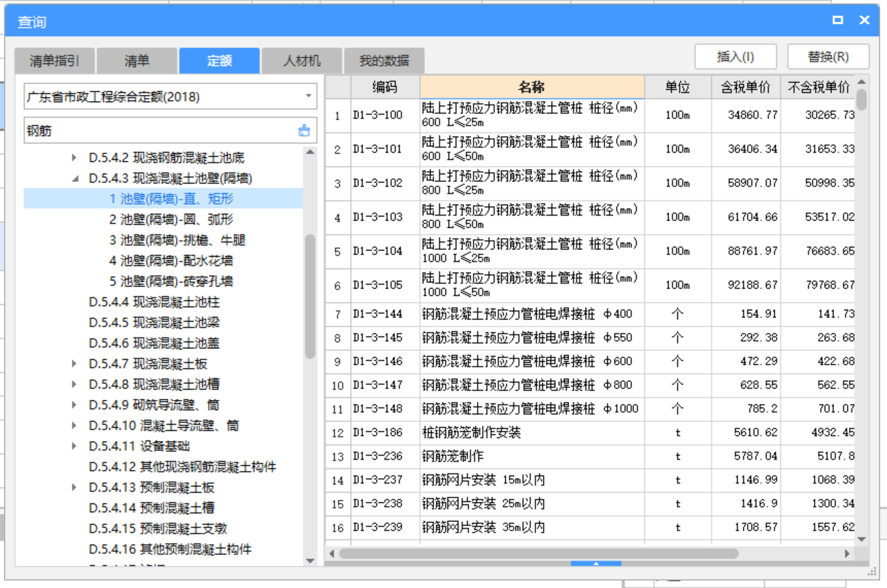The width and height of the screenshot is (887, 588).
Task: Click the tree panel scroll-up arrow
Action: 310,152
